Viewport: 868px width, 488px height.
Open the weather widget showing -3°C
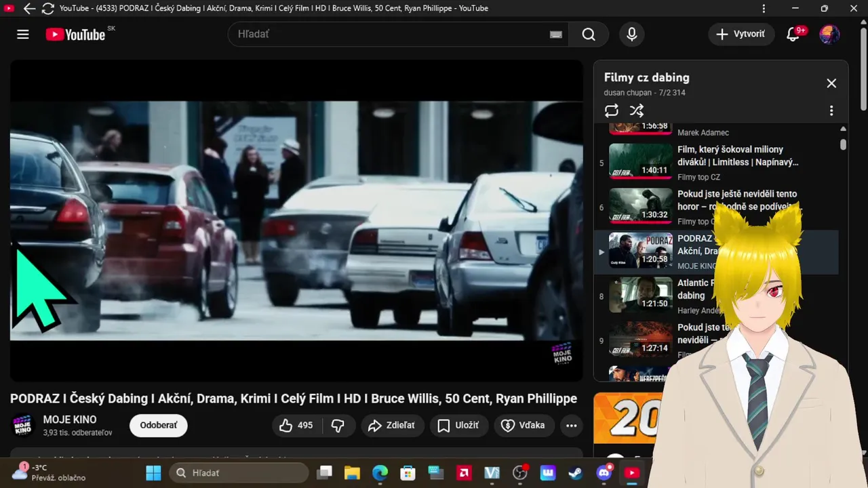(49, 472)
